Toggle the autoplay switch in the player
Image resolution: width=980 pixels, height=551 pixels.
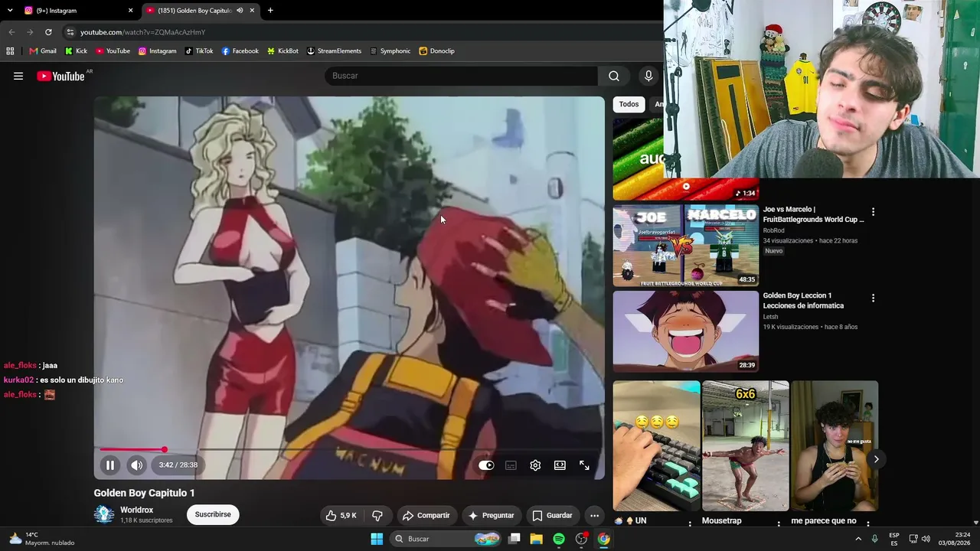(486, 465)
